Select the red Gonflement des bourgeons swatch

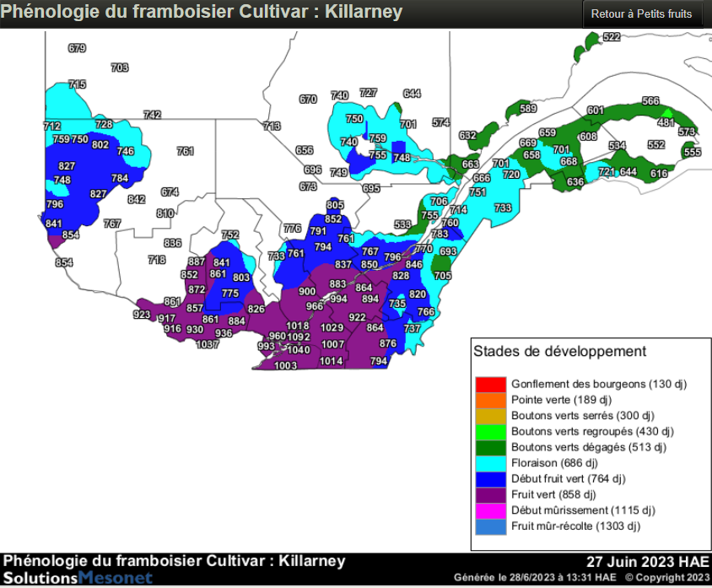490,384
